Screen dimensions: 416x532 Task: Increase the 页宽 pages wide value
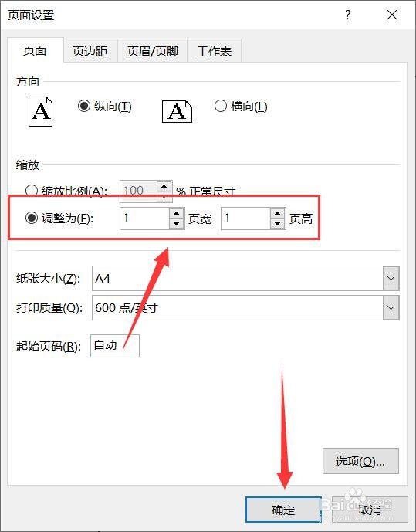(176, 213)
